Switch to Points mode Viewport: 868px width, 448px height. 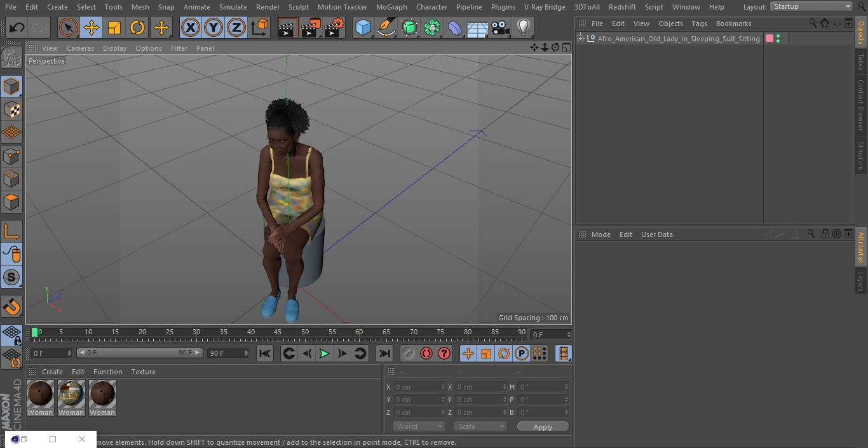(11, 156)
